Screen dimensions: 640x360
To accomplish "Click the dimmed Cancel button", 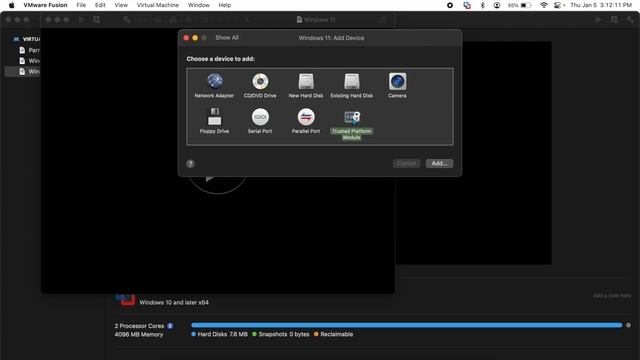I will point(407,163).
